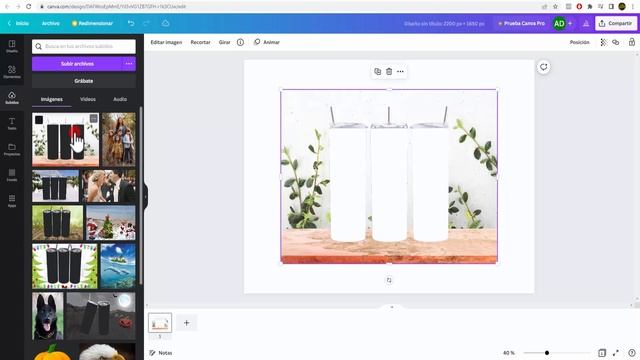Switch to the Imágenes tab
The height and width of the screenshot is (360, 640).
point(52,99)
